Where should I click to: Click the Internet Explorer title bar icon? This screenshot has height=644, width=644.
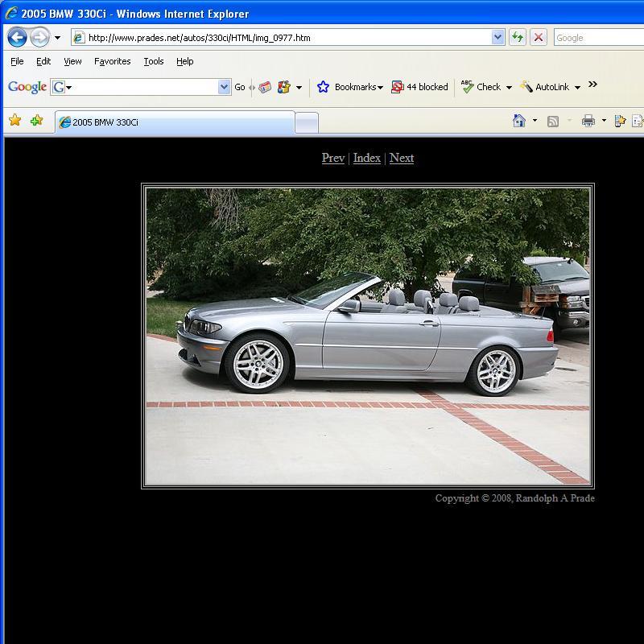point(11,13)
